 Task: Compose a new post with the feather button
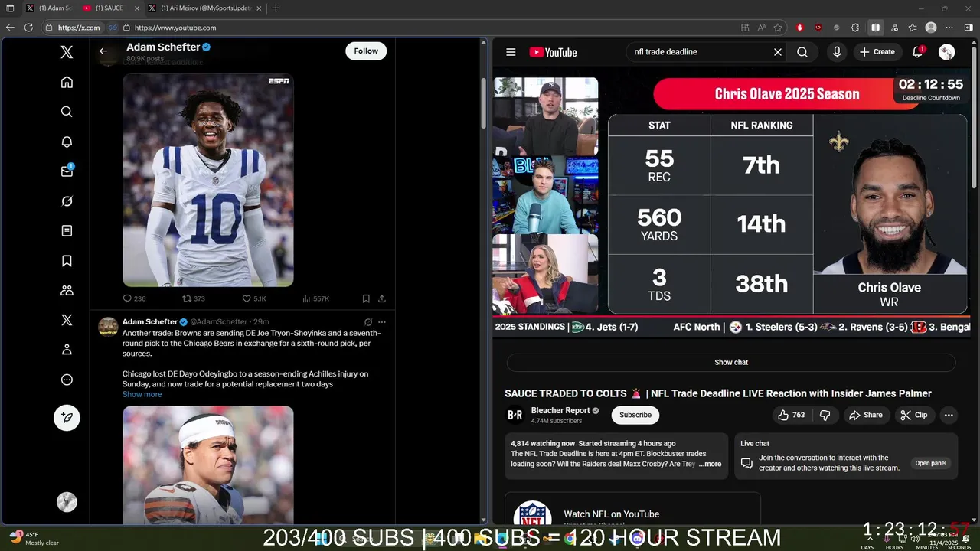click(67, 417)
